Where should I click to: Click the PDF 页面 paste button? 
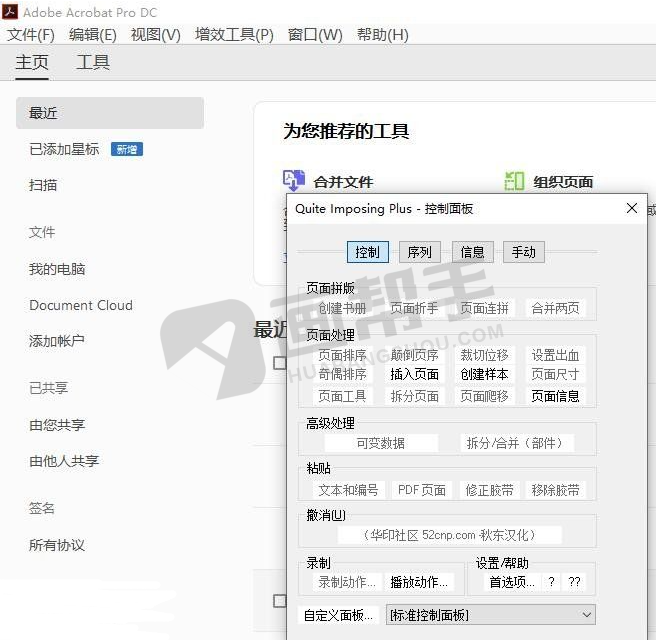[x=422, y=490]
